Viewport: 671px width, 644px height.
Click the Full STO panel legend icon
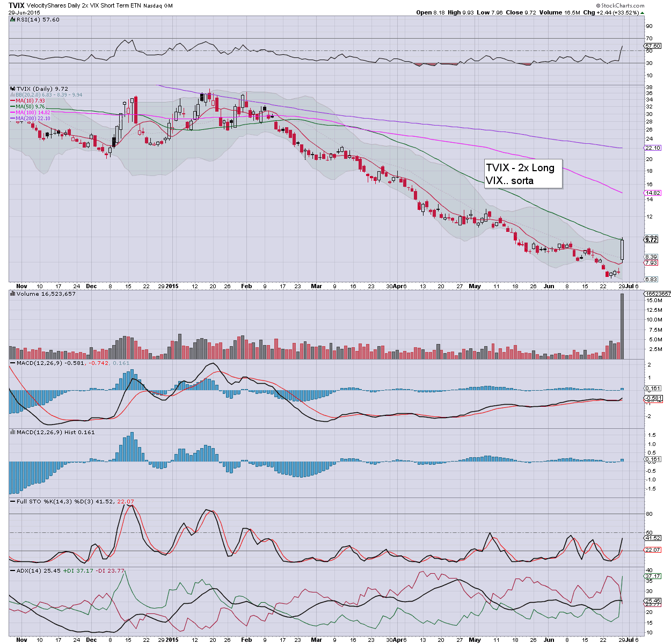click(x=13, y=501)
